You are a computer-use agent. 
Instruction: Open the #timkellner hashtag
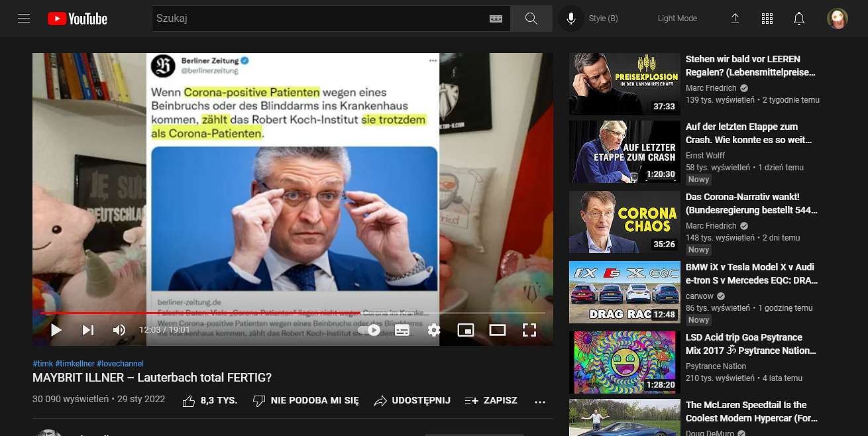pyautogui.click(x=75, y=364)
